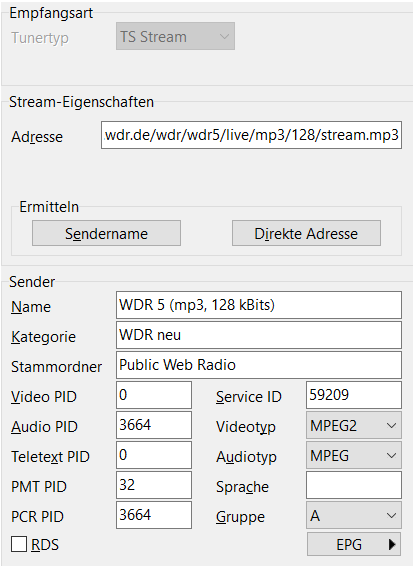The image size is (413, 566).
Task: Click the Sprache label
Action: (x=242, y=487)
